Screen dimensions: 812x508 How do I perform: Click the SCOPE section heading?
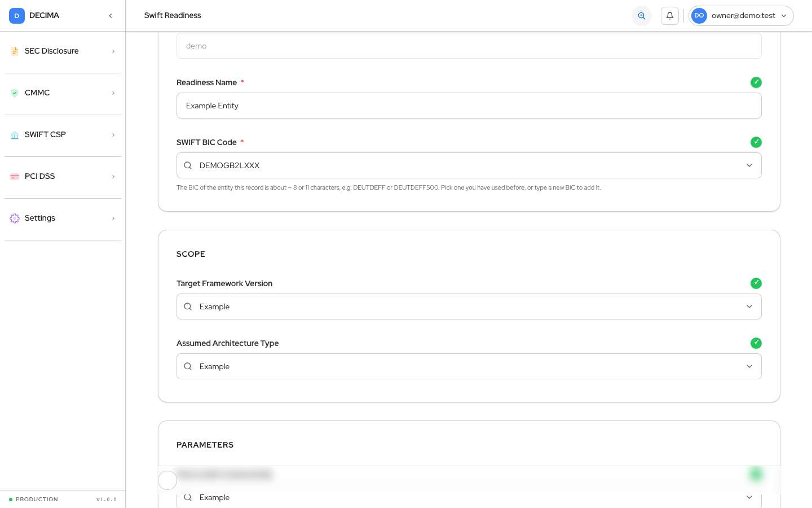191,254
